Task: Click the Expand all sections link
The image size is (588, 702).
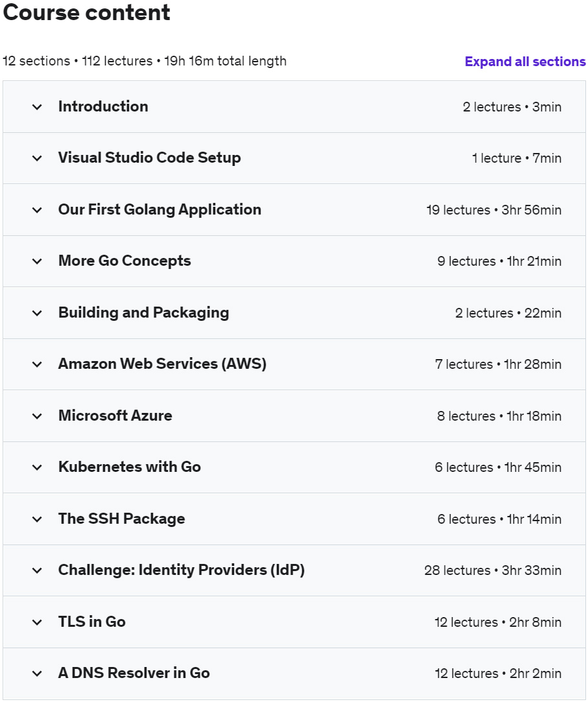Action: click(x=525, y=62)
